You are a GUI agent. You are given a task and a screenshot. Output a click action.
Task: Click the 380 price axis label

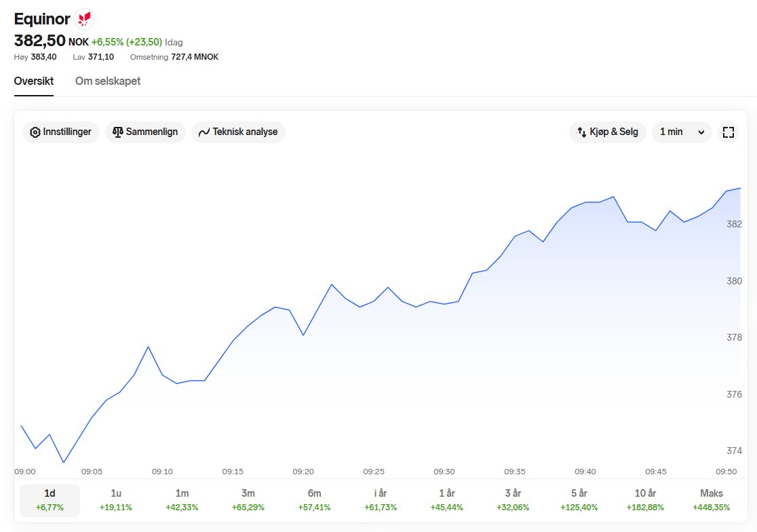(x=735, y=281)
